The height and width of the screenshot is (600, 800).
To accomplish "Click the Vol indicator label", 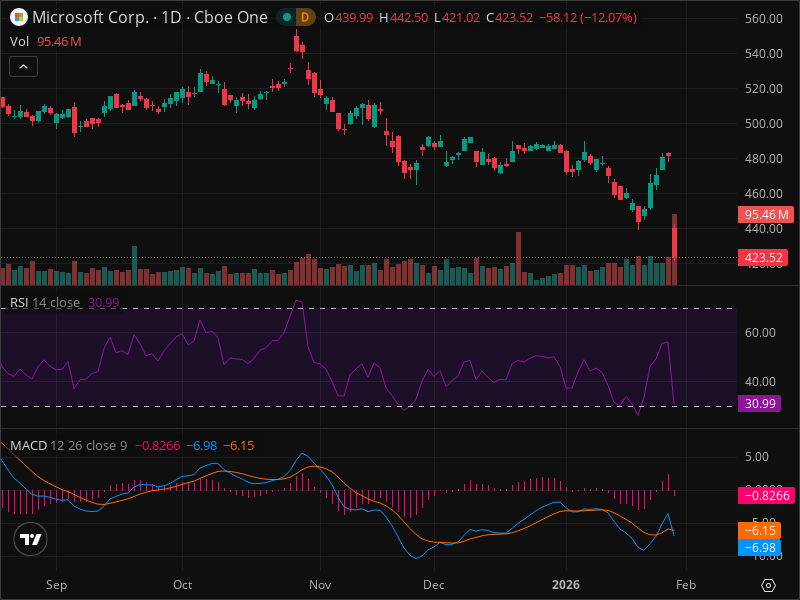I will [19, 41].
